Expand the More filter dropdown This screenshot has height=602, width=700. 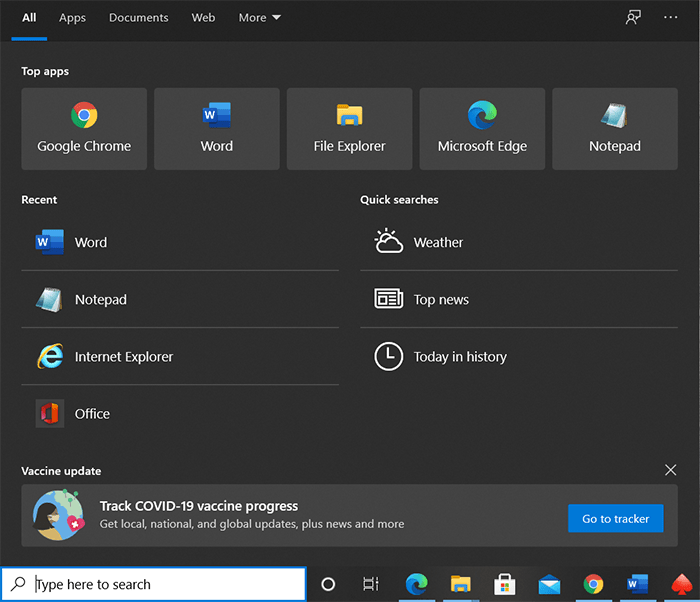[x=259, y=17]
